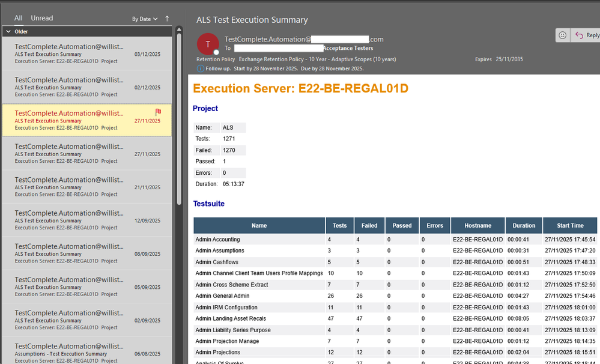The width and height of the screenshot is (600, 364).
Task: Switch to the Unread tab
Action: pyautogui.click(x=42, y=19)
